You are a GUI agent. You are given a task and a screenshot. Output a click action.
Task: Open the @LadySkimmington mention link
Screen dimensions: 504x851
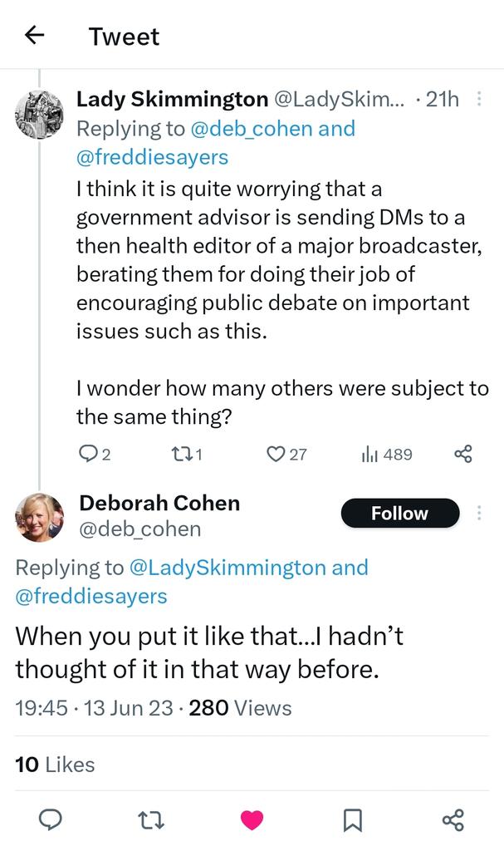(228, 568)
